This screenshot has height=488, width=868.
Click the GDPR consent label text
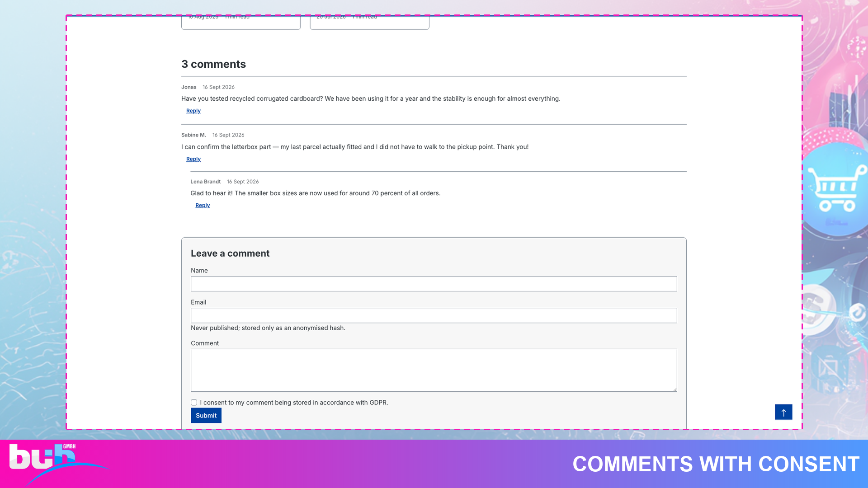294,403
